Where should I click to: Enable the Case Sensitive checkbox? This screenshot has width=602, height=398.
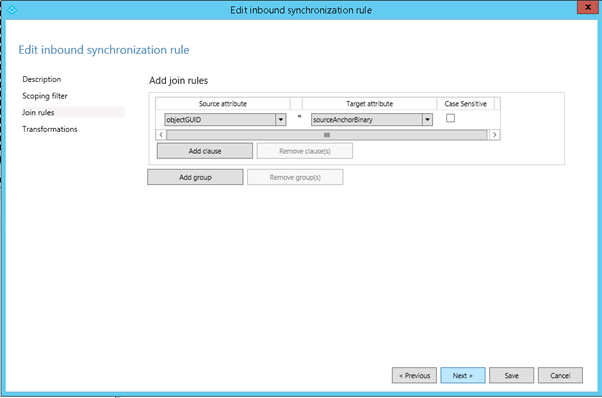[450, 118]
